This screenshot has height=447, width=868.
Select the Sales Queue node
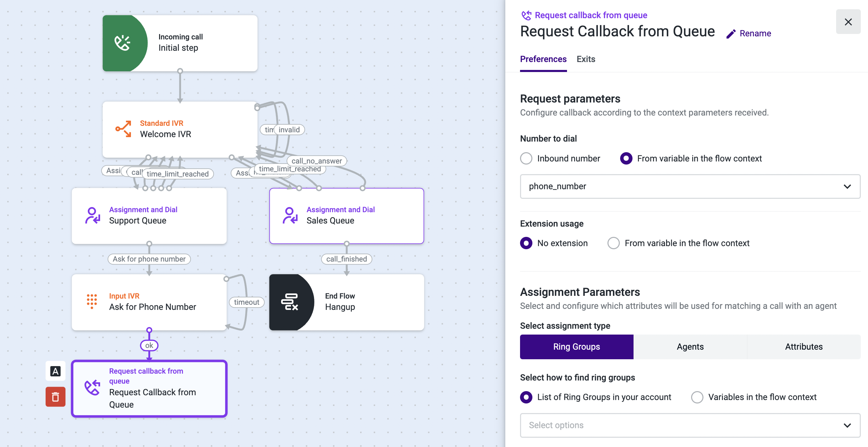[347, 216]
